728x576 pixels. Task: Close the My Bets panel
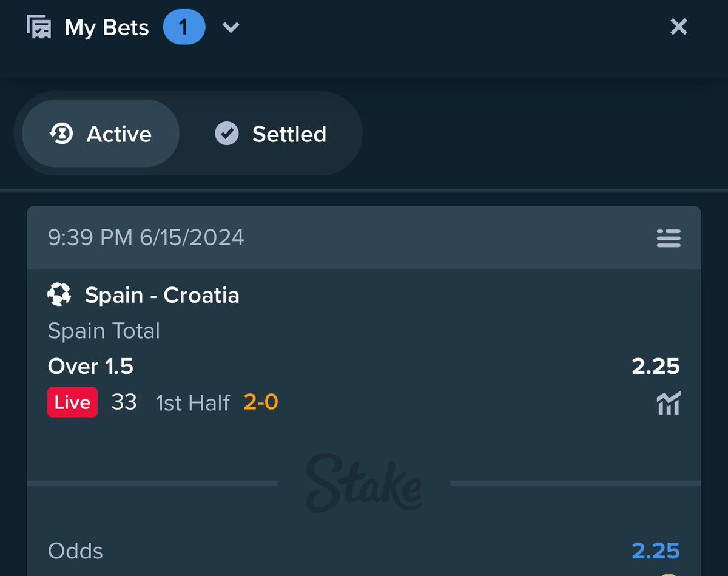tap(678, 27)
